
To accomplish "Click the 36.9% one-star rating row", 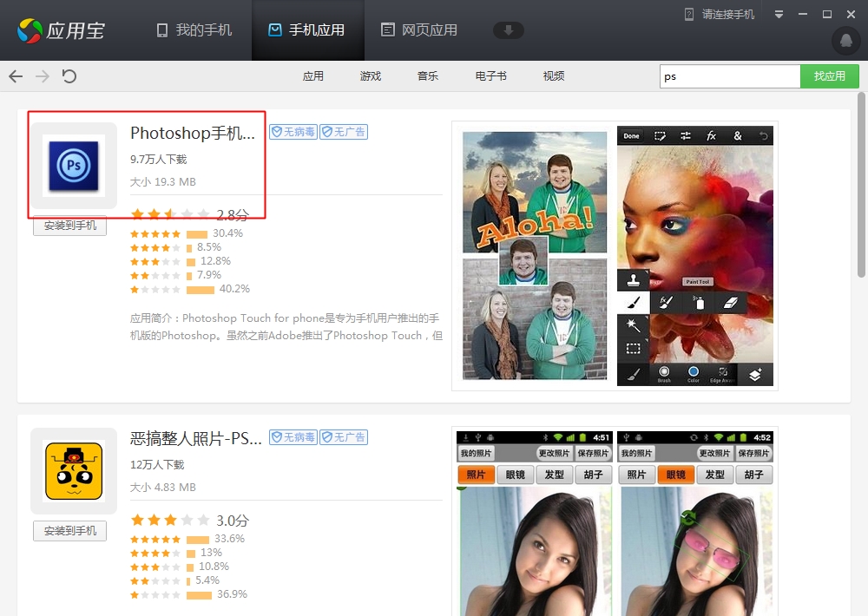I will [x=188, y=594].
